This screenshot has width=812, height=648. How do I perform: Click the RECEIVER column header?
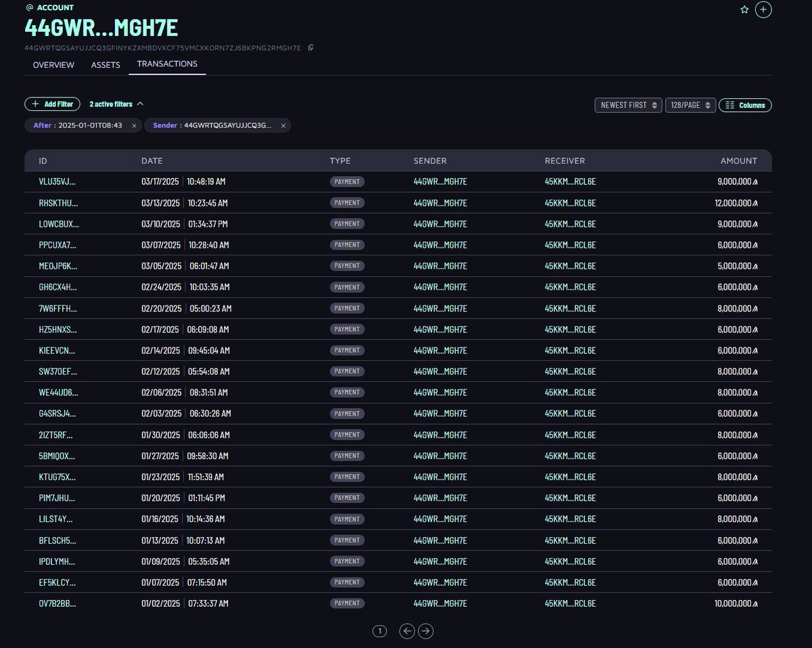[565, 160]
